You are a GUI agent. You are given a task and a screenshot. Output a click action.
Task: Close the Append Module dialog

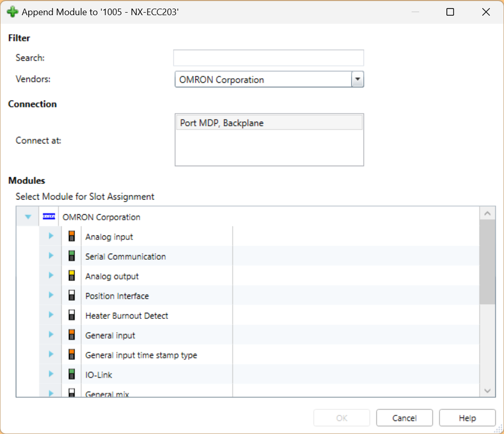[486, 12]
